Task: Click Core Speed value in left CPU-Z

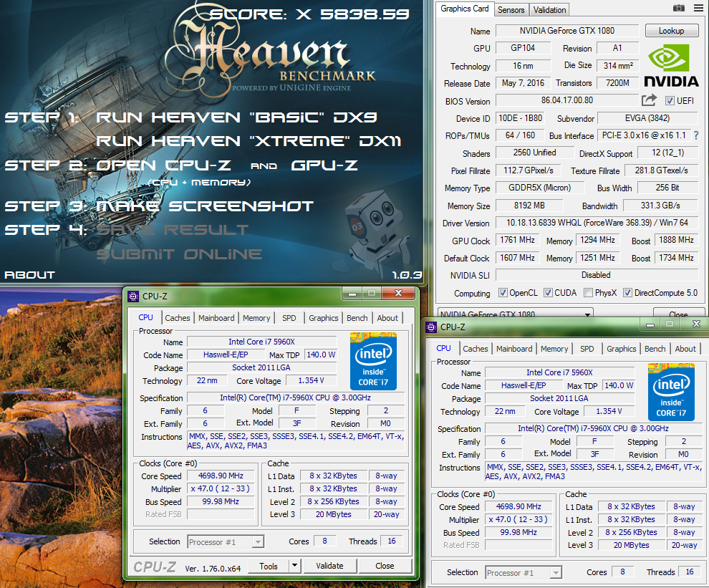Action: click(x=221, y=476)
